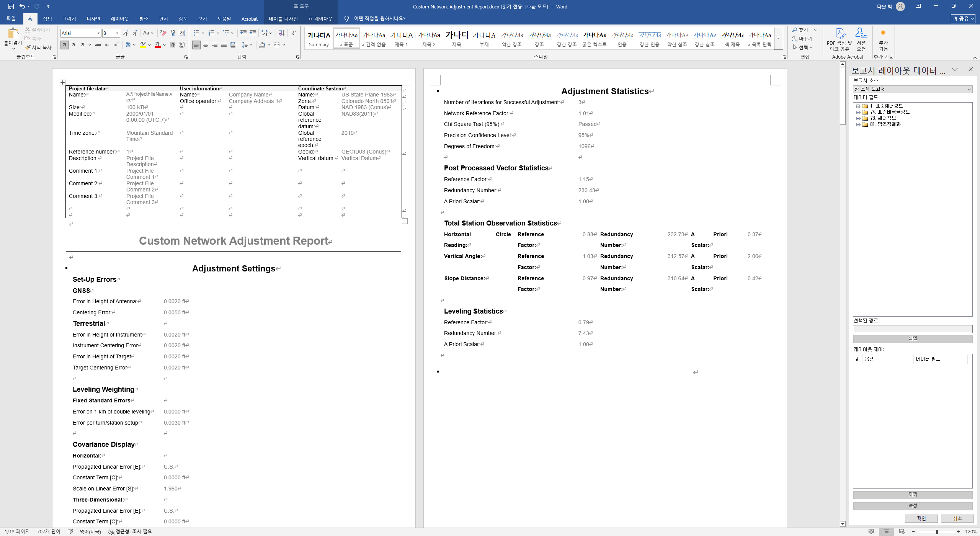Image resolution: width=980 pixels, height=536 pixels.
Task: Click the save icon in title bar
Action: (x=11, y=6)
